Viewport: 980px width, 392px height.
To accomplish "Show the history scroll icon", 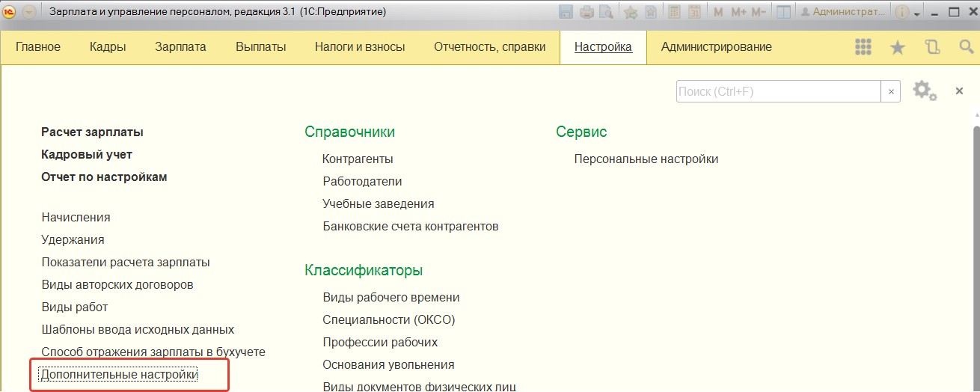I will click(932, 47).
